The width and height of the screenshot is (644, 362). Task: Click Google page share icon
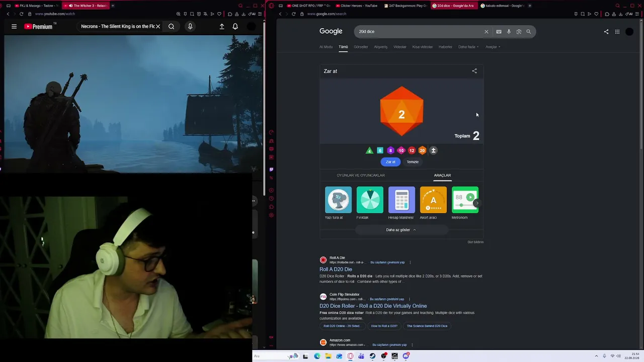(x=606, y=32)
